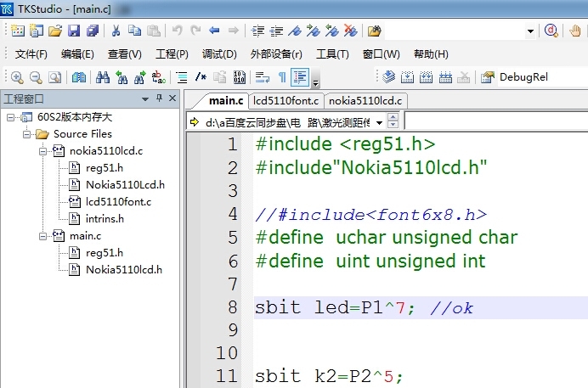
Task: Switch to the lcd5110font.c tab
Action: [x=286, y=101]
